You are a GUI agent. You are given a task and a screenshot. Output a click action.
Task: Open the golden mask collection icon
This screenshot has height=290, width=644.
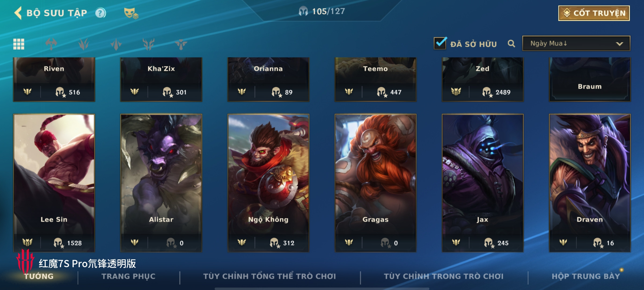[x=131, y=13]
